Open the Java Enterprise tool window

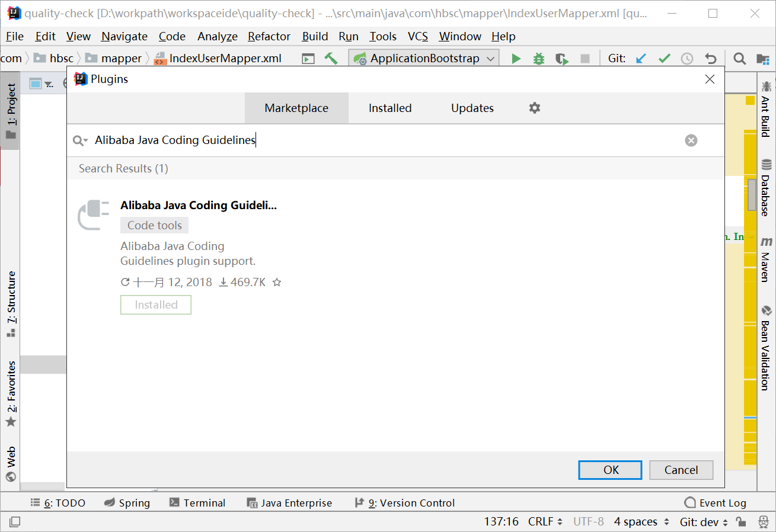pos(290,503)
